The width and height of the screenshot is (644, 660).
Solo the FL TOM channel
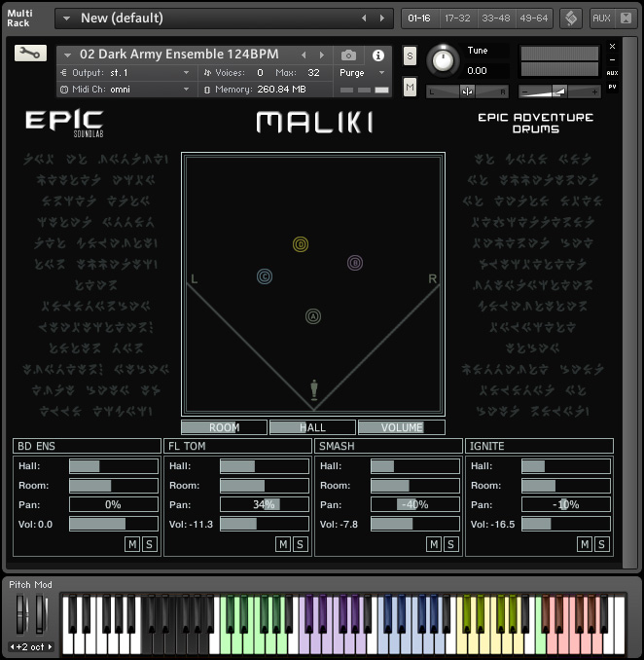300,544
